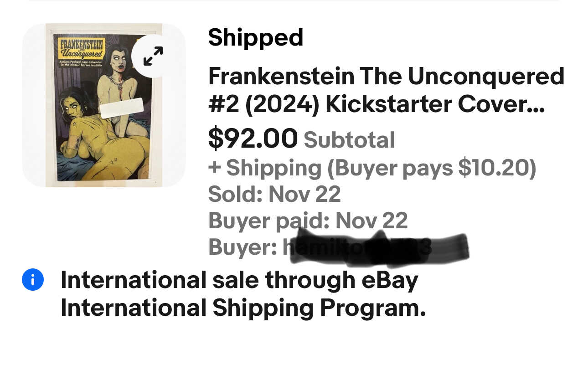Click the truncated Kickstarter Cover… title text
Viewport: 588px width, 365px height.
click(x=435, y=104)
